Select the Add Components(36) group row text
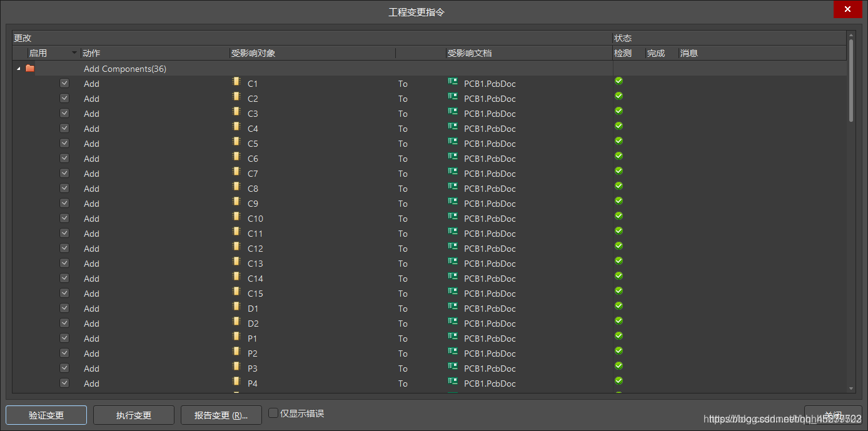The image size is (868, 431). click(x=125, y=69)
